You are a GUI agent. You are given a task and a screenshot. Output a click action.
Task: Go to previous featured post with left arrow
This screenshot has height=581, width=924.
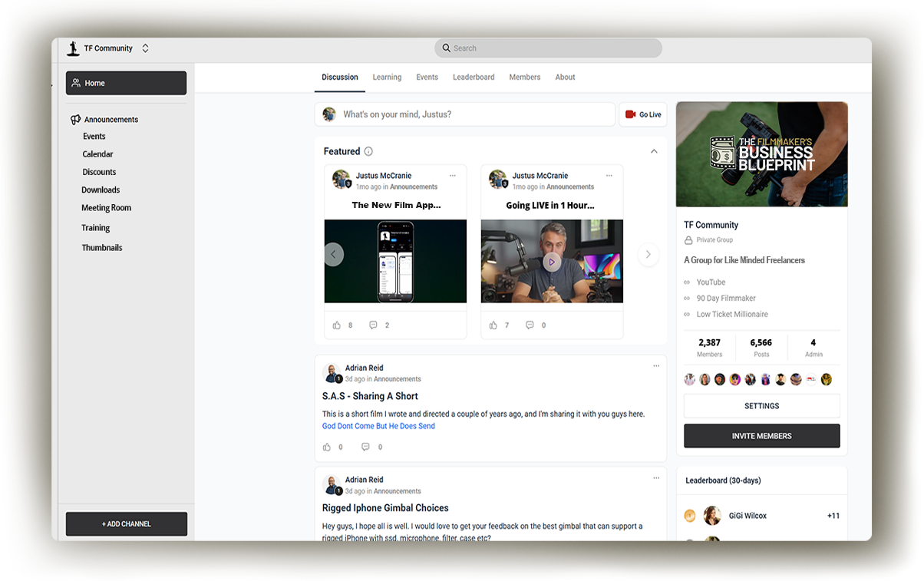(333, 254)
